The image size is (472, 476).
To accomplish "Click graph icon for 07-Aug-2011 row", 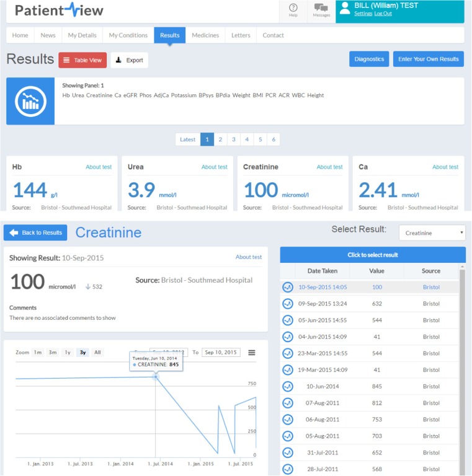I will (x=288, y=403).
